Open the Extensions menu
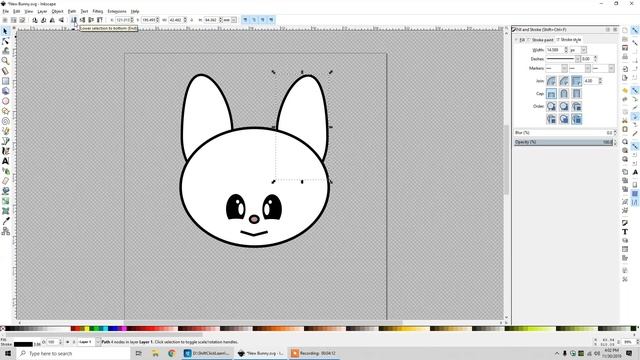Screen dimensions: 640x360 (117, 11)
